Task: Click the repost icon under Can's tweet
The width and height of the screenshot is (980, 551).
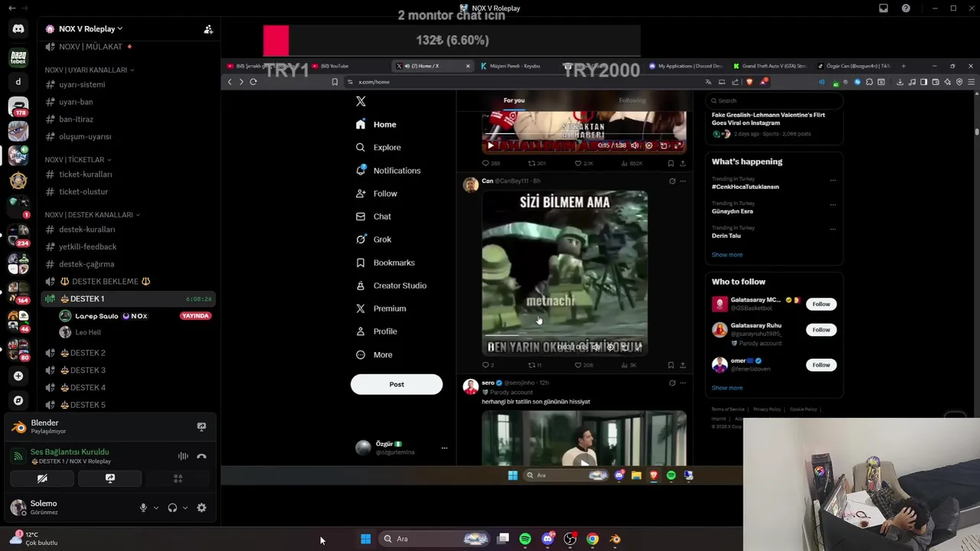Action: point(532,365)
